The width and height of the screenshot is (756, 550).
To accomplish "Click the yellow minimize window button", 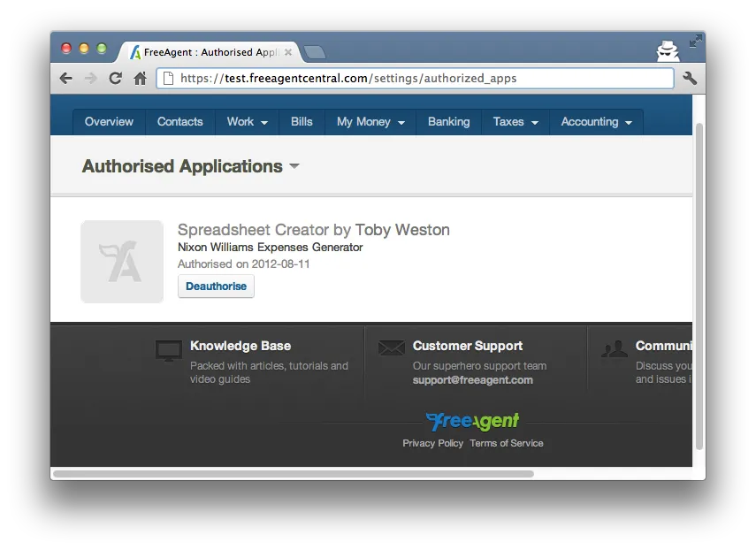I will (x=84, y=49).
